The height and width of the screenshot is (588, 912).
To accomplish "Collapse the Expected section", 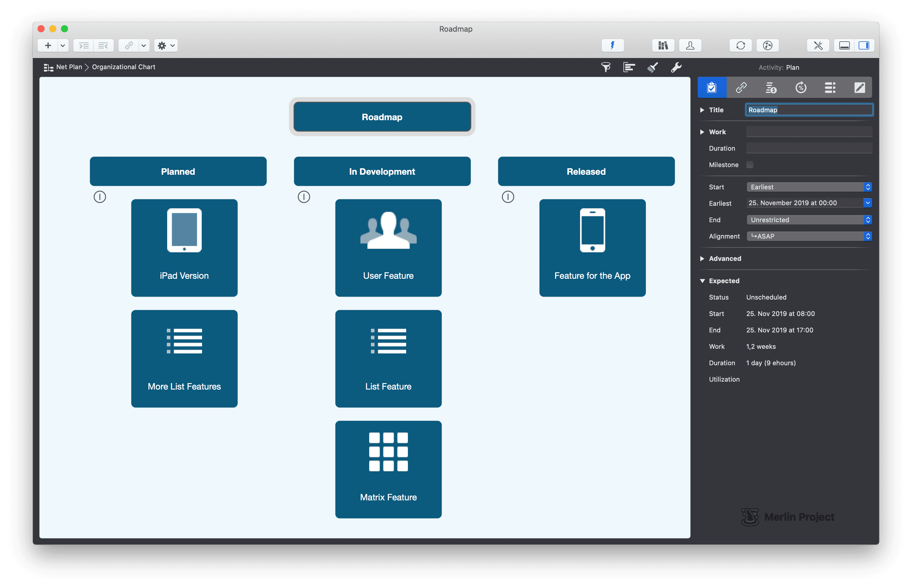I will [x=702, y=281].
